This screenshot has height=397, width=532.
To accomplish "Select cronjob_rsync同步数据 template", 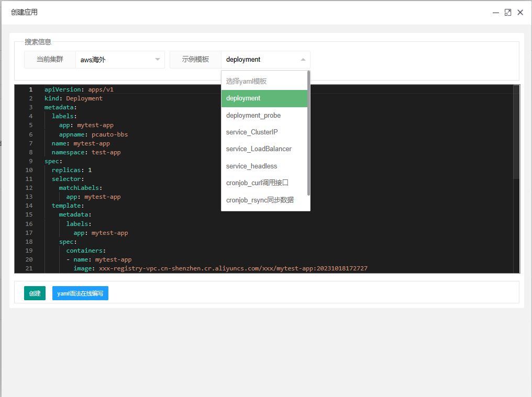I will [264, 200].
